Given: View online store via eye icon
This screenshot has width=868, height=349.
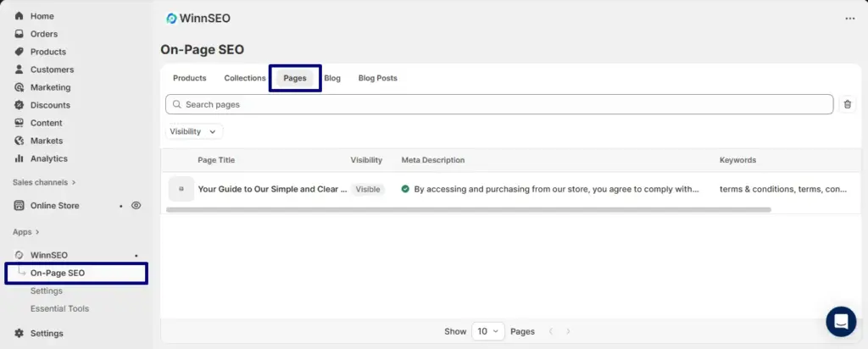Looking at the screenshot, I should [x=136, y=205].
